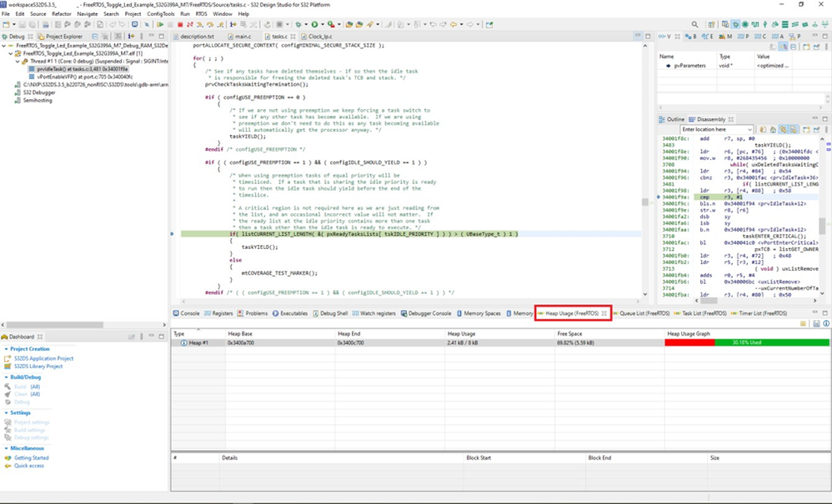The image size is (832, 504).
Task: Click the Getting Started link
Action: [x=32, y=458]
